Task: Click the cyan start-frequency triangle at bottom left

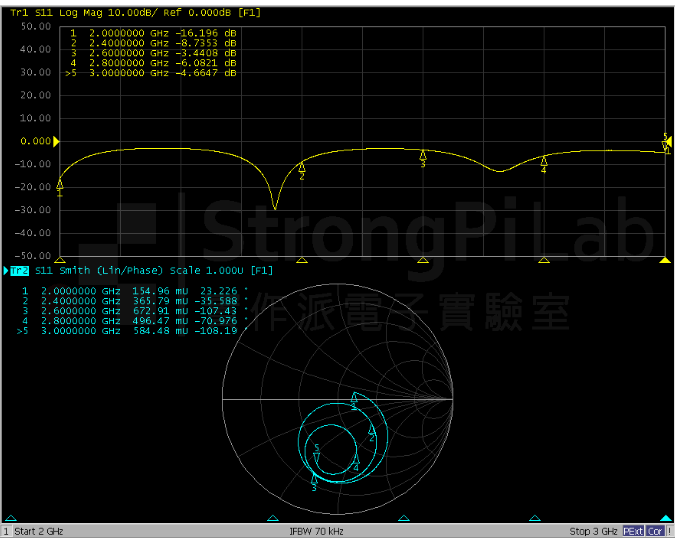Action: point(11,518)
